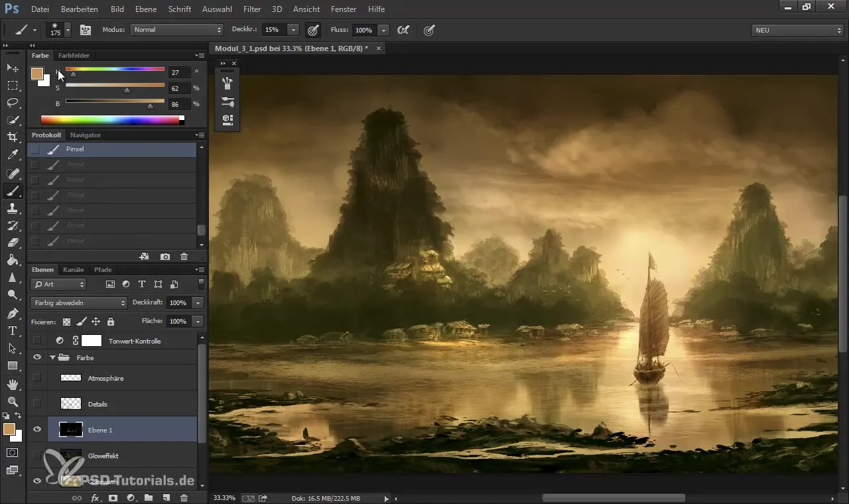Select the Lasso tool
The image size is (849, 504).
click(12, 103)
